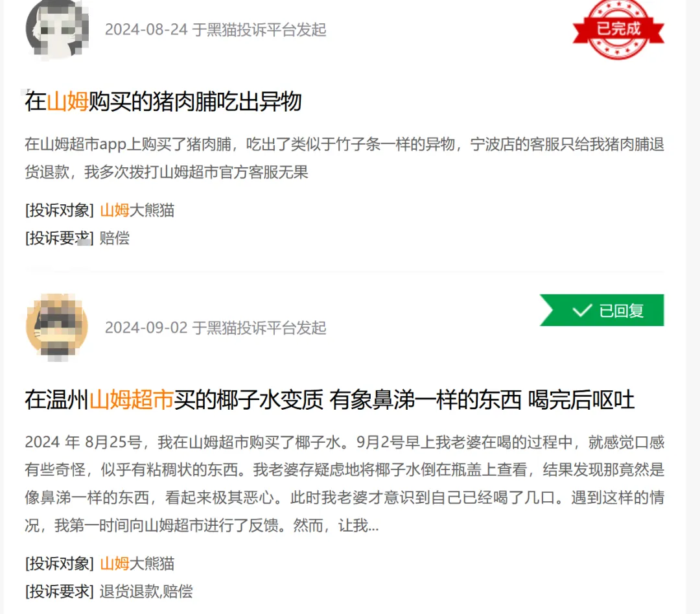Click the checkmark inside the 已回复 badge
Viewport: 700px width, 614px height.
pyautogui.click(x=582, y=311)
